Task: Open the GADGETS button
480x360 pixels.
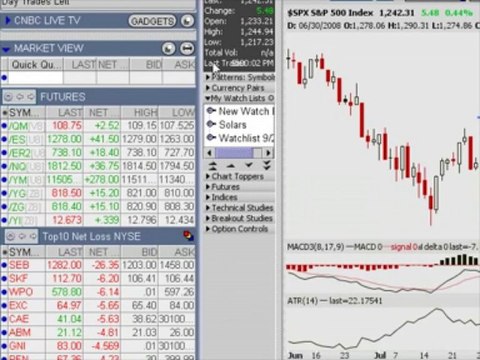Action: tap(152, 21)
